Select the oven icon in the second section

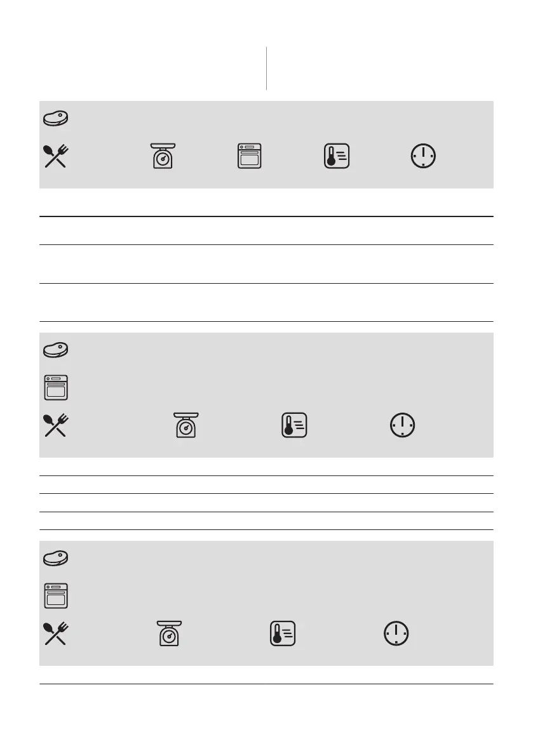[56, 388]
